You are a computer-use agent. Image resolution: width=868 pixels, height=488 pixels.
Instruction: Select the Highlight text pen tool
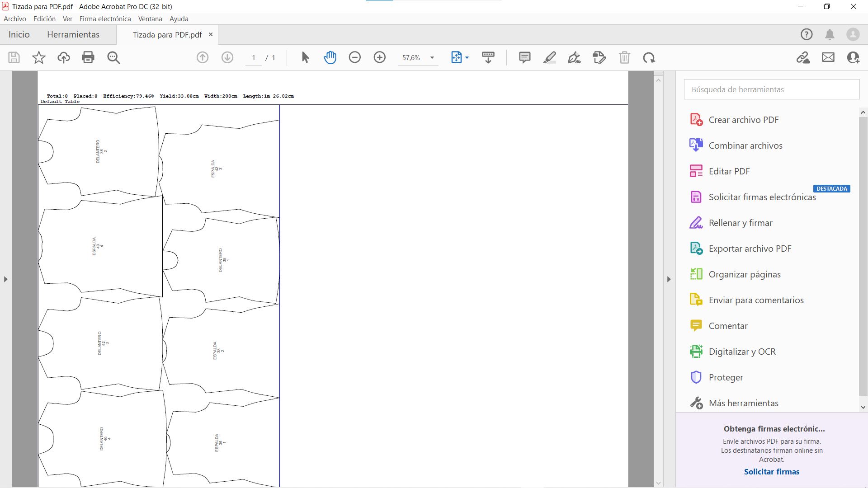click(x=550, y=57)
